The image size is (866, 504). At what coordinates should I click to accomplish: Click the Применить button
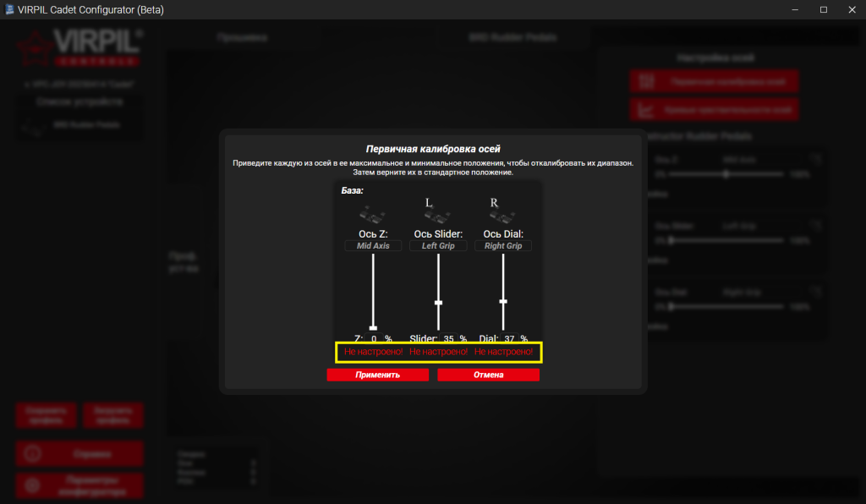point(378,375)
